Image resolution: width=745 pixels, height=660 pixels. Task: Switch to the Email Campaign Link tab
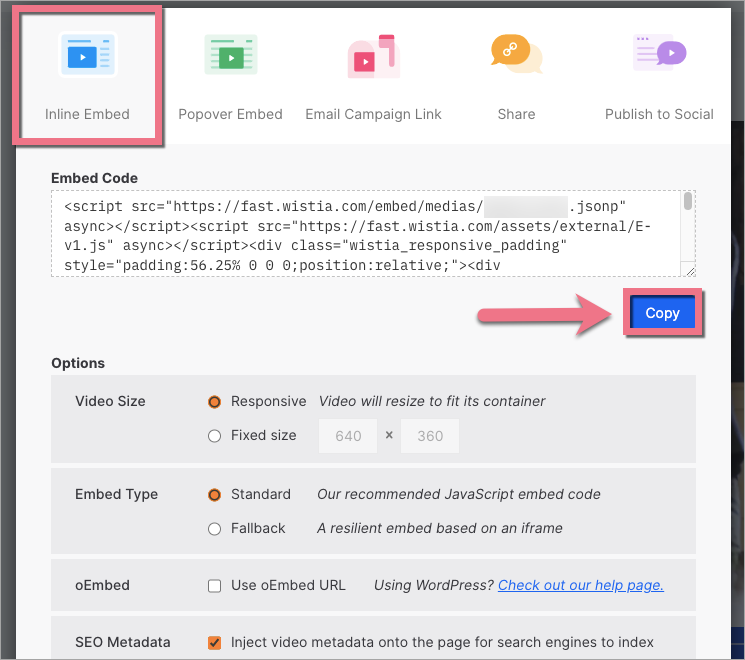point(373,114)
